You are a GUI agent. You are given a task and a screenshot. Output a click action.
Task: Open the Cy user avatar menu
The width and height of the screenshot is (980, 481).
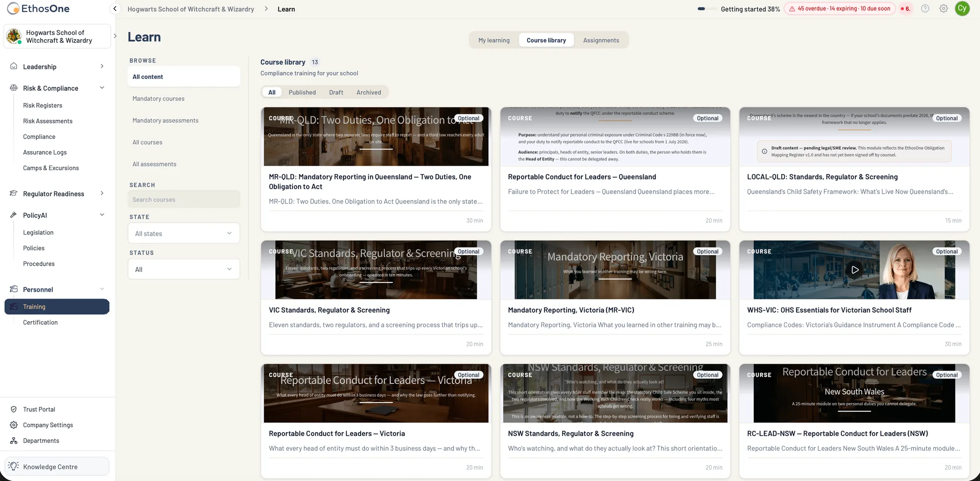click(x=962, y=8)
